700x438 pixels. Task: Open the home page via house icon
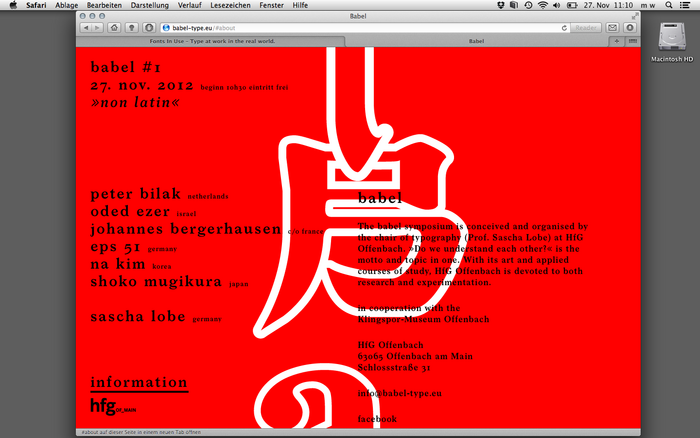tap(114, 28)
